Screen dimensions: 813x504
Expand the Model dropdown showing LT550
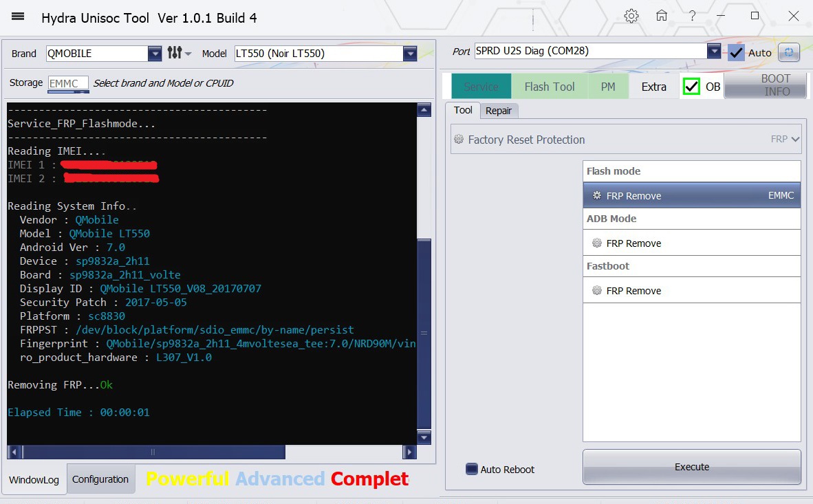tap(410, 53)
